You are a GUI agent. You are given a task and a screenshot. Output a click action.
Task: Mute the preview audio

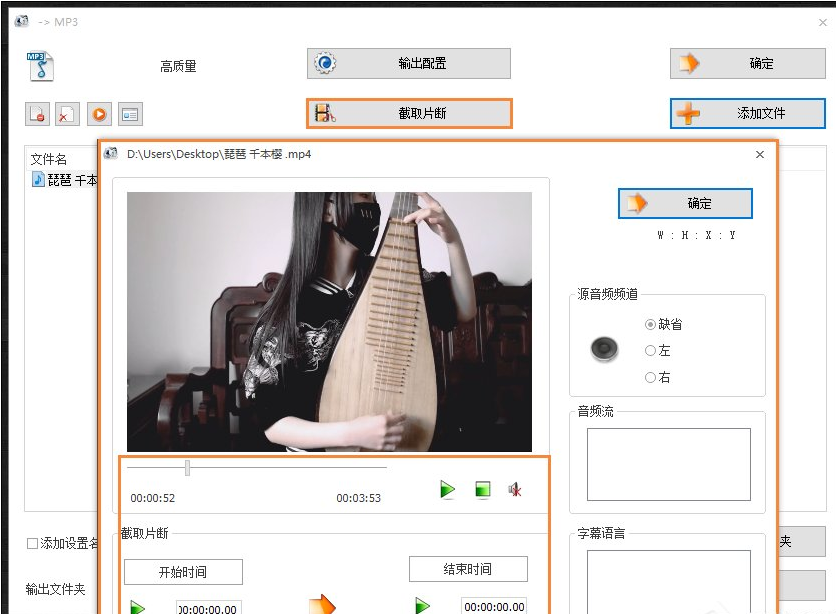point(514,490)
